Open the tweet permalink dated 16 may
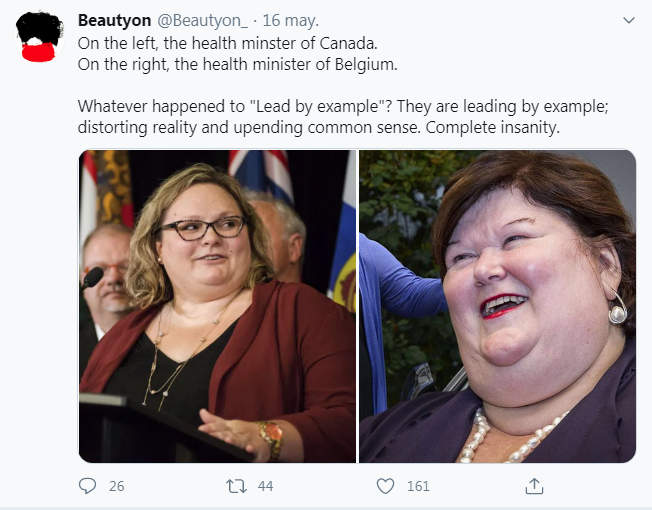Image resolution: width=652 pixels, height=510 pixels. click(x=291, y=21)
